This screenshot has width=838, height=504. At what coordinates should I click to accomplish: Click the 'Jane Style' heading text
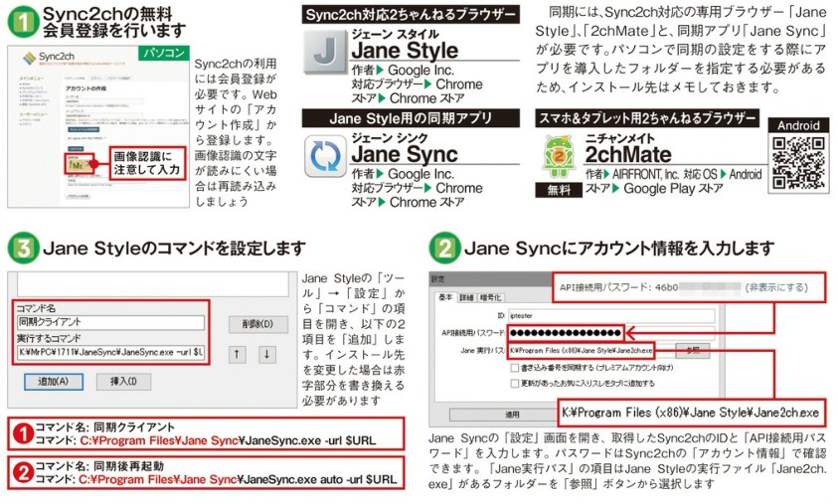click(406, 51)
